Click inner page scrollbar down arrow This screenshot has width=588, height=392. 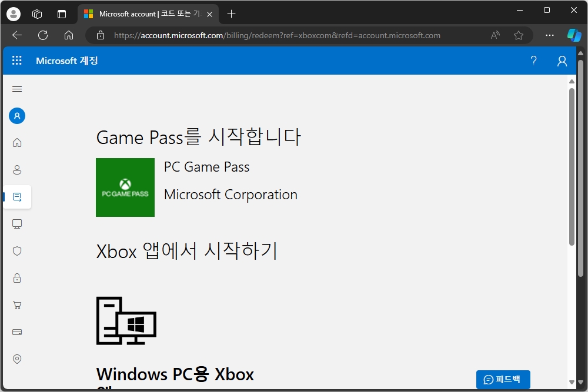click(x=572, y=382)
